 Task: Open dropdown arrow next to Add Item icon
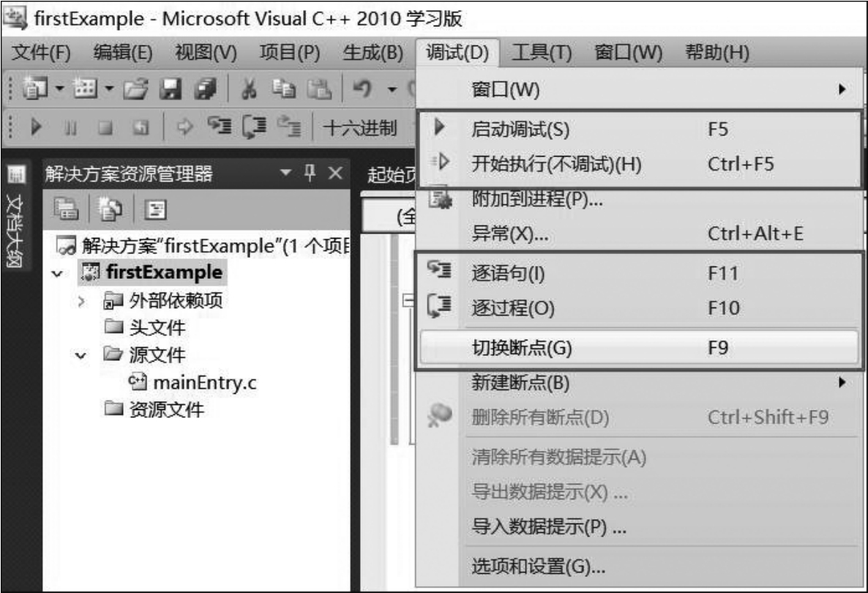click(x=109, y=89)
